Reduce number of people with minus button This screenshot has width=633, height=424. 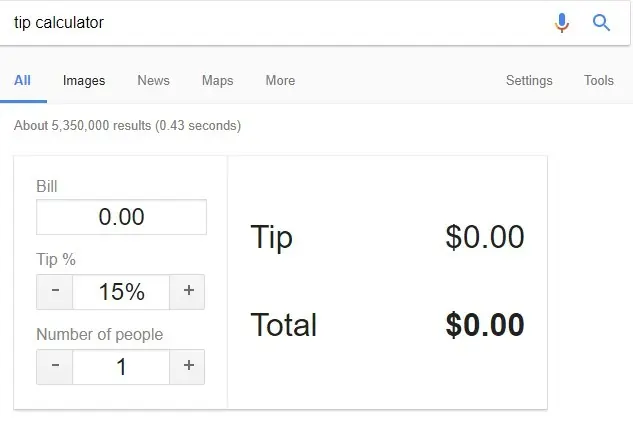pos(55,366)
